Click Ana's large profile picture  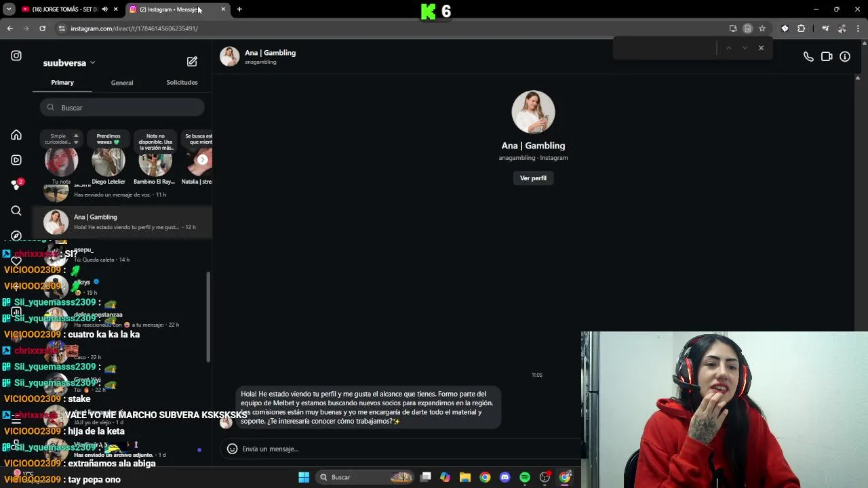533,112
